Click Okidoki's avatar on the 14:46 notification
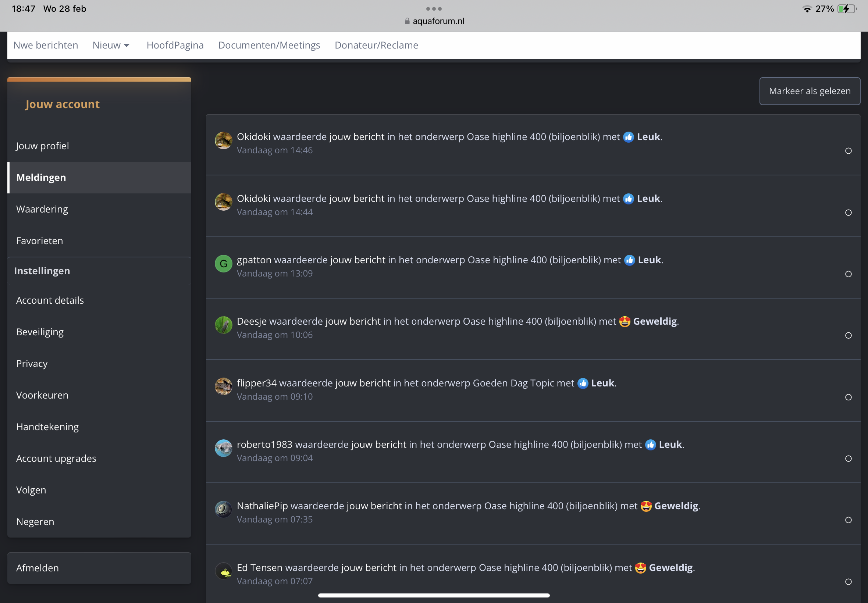This screenshot has height=603, width=868. point(223,140)
